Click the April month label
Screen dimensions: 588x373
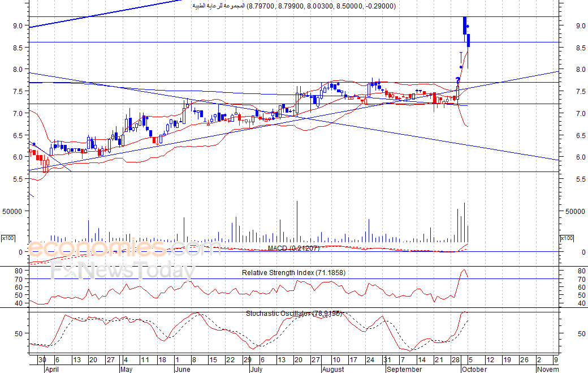point(52,369)
